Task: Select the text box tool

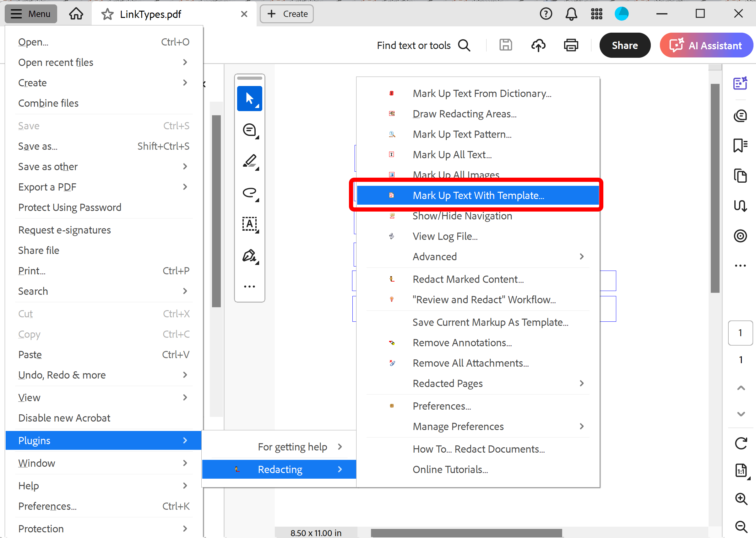Action: (x=250, y=225)
